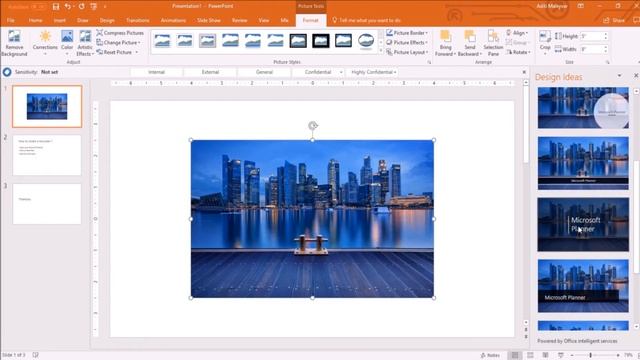Select slide 2 thumbnail
This screenshot has width=640, height=360.
[47, 156]
